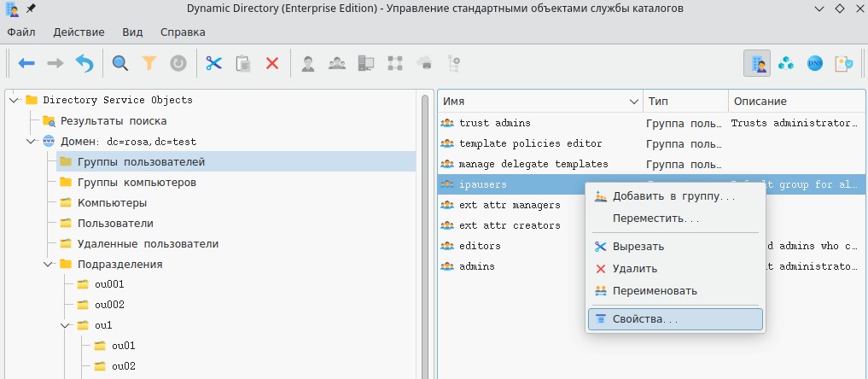This screenshot has width=868, height=379.
Task: Click the create user toolbar icon
Action: click(x=308, y=63)
